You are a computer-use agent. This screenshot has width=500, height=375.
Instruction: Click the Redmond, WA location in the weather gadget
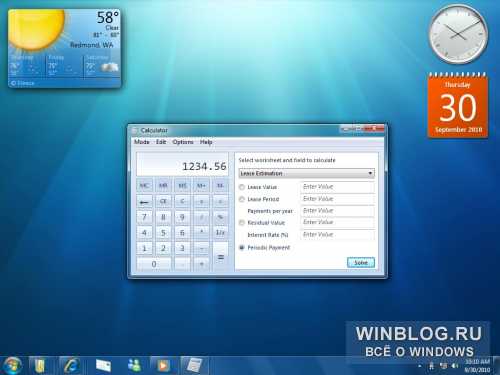[x=91, y=45]
